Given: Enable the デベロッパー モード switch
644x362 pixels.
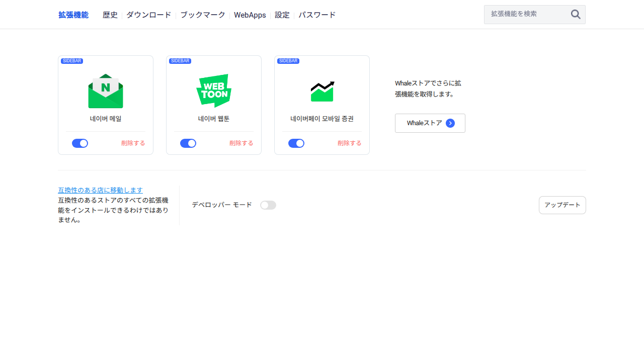Looking at the screenshot, I should [268, 205].
